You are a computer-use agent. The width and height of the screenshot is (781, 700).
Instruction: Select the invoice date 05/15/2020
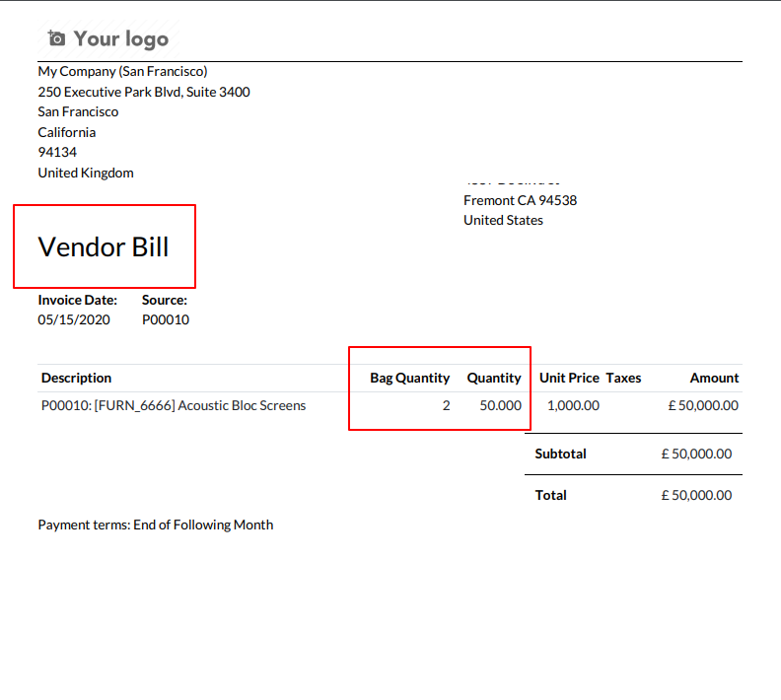coord(74,319)
